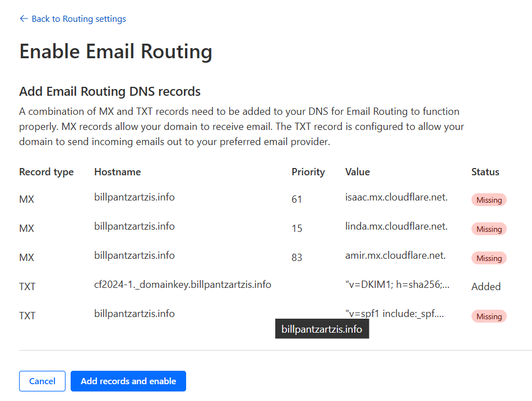The height and width of the screenshot is (401, 532).
Task: Select the linda.mx.cloudflare.net value
Action: (396, 226)
